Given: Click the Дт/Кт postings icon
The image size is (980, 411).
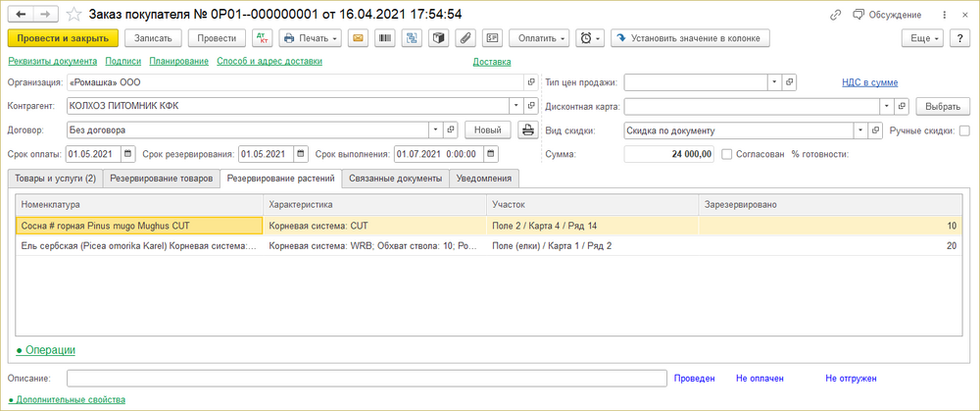Looking at the screenshot, I should pyautogui.click(x=262, y=38).
